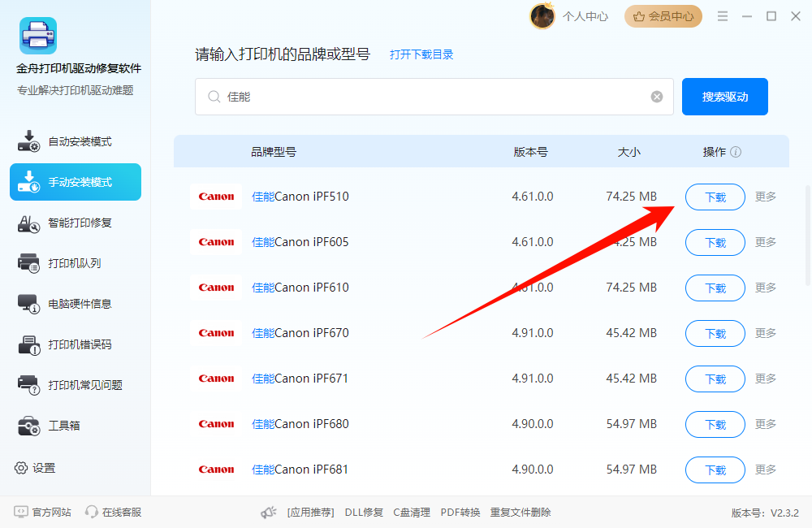Image resolution: width=812 pixels, height=528 pixels.
Task: Click the Canon logo for iPF671
Action: click(216, 379)
